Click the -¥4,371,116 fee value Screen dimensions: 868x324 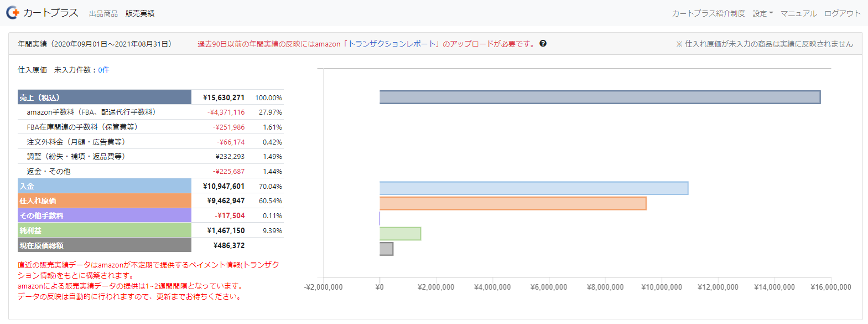click(226, 112)
